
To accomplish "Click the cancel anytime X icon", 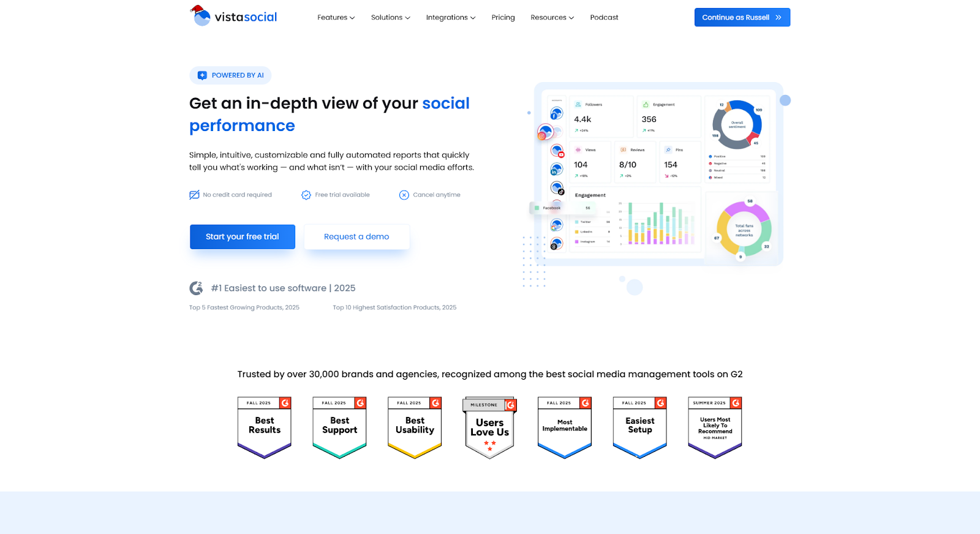I will click(404, 195).
